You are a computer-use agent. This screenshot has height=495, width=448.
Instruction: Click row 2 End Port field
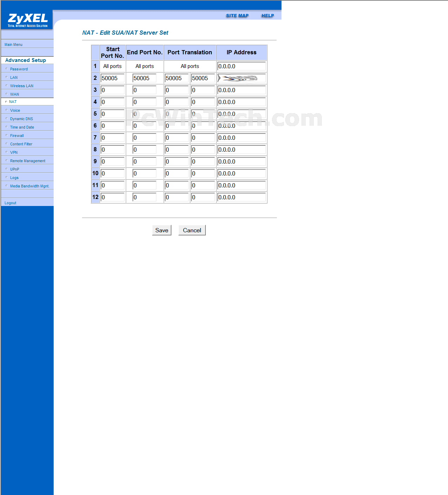tap(144, 78)
